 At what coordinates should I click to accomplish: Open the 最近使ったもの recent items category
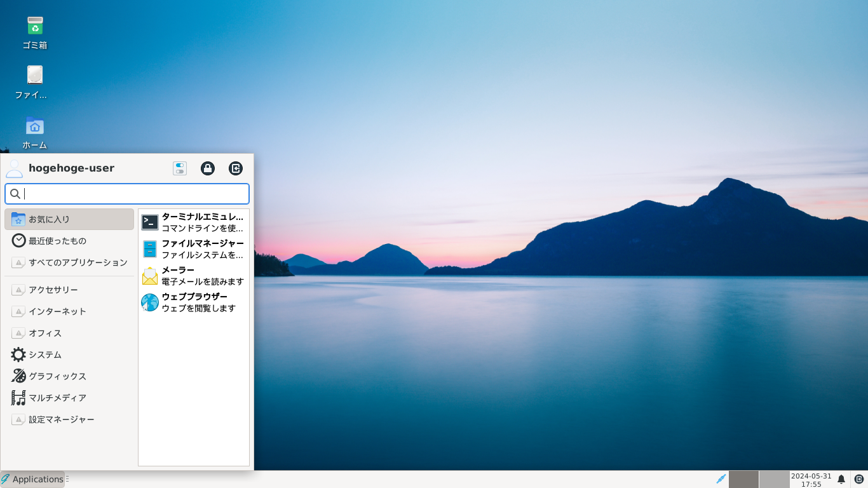click(x=69, y=241)
